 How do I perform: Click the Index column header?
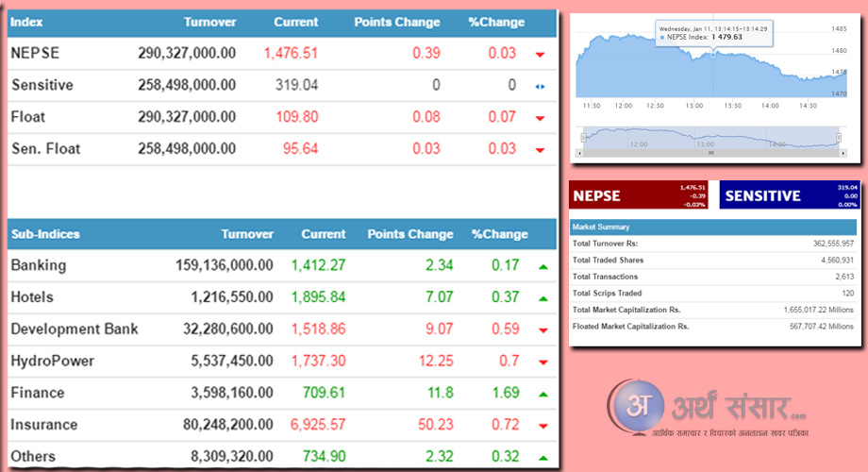coord(26,22)
